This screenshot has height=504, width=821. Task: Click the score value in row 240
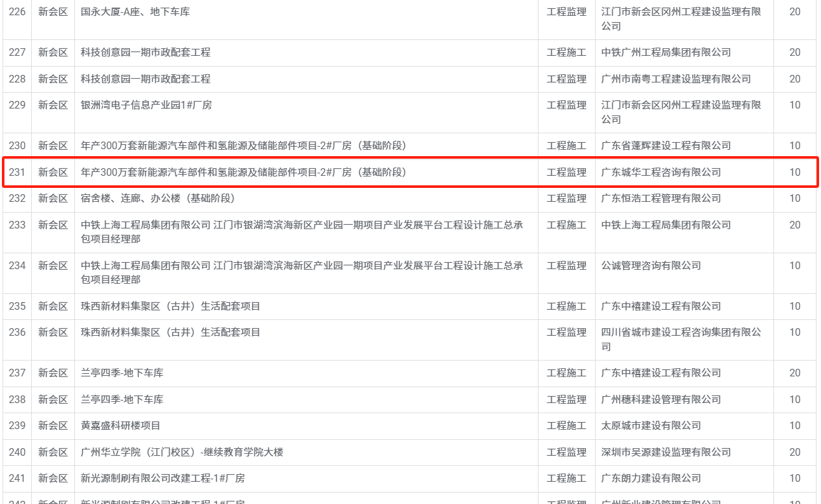794,452
